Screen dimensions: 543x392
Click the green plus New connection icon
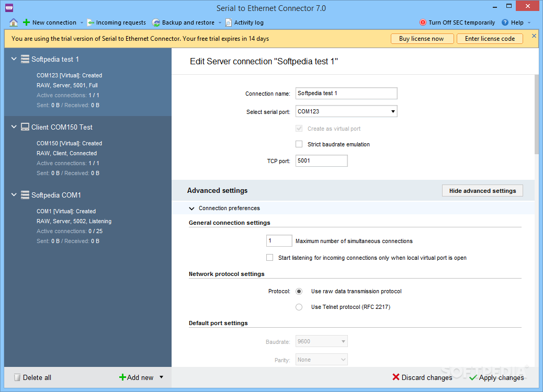point(26,22)
